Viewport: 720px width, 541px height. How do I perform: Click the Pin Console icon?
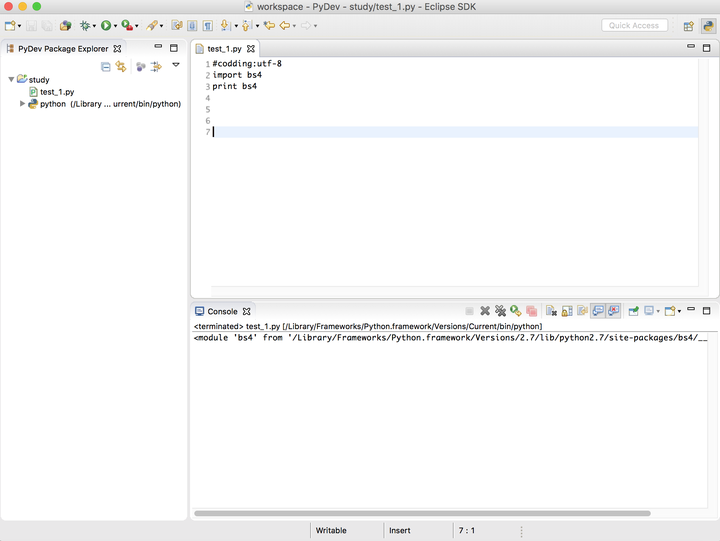[634, 311]
